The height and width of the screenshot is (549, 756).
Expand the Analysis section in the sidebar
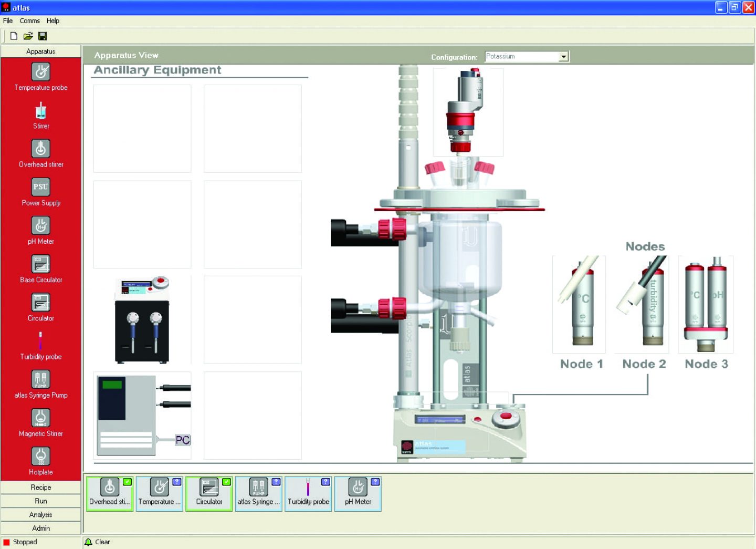(40, 514)
